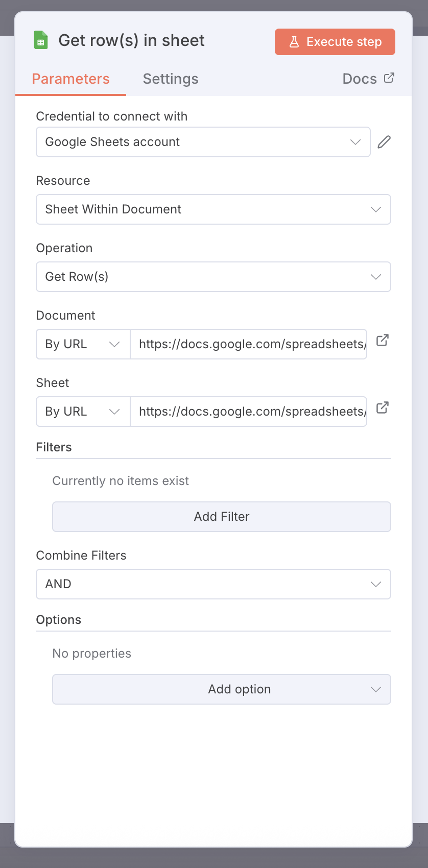Open the Operation dropdown showing Get Row(s)
This screenshot has width=428, height=868.
(213, 277)
